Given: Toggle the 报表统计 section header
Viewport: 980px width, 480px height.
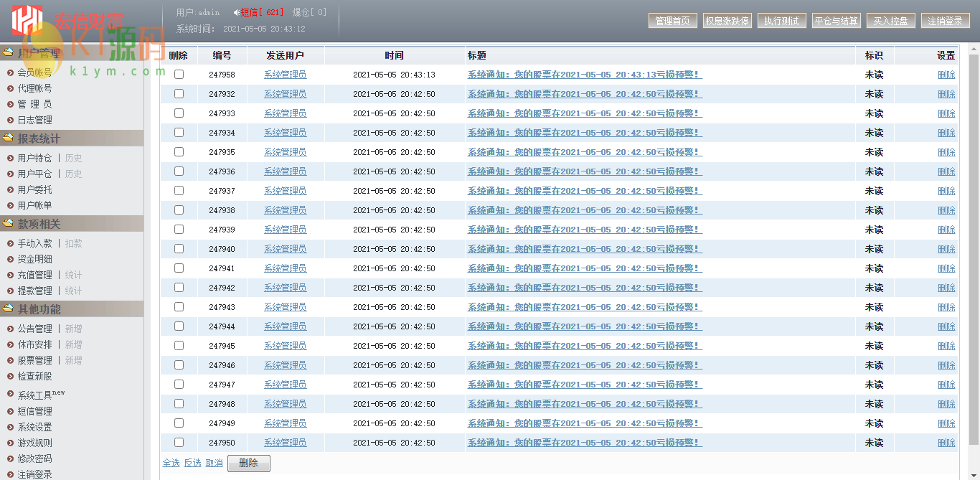Looking at the screenshot, I should (x=39, y=138).
